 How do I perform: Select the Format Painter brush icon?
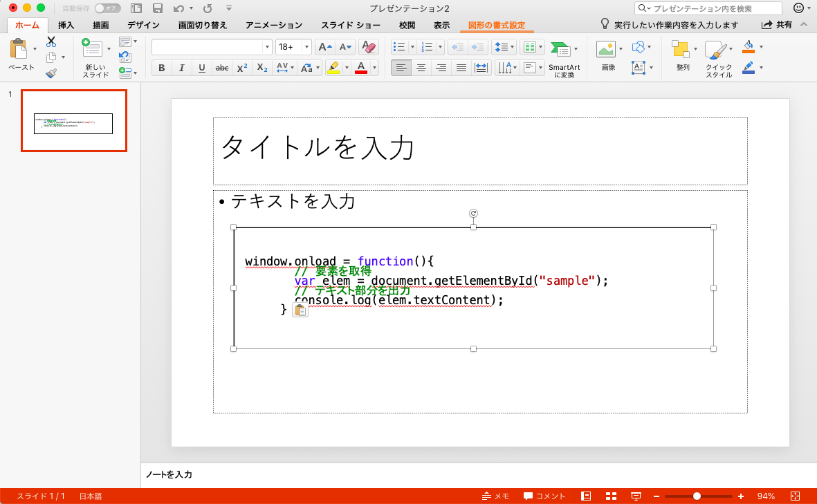click(51, 72)
